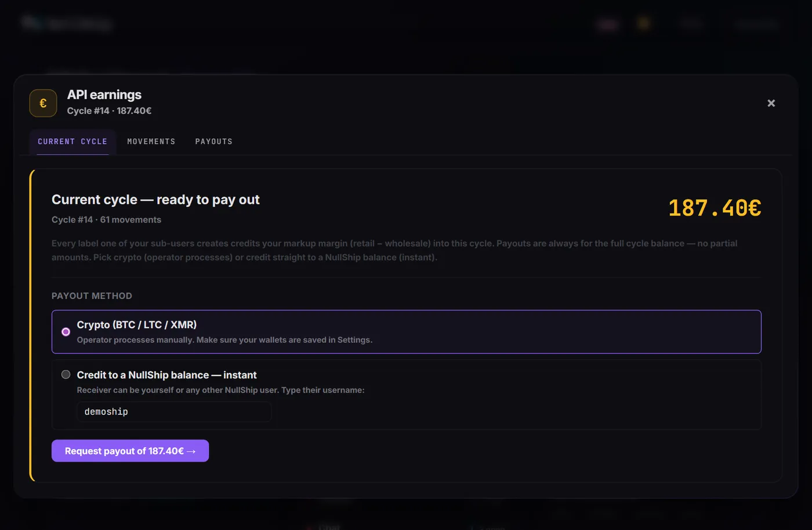This screenshot has width=812, height=530.
Task: Select the Current Cycle tab
Action: [x=72, y=142]
